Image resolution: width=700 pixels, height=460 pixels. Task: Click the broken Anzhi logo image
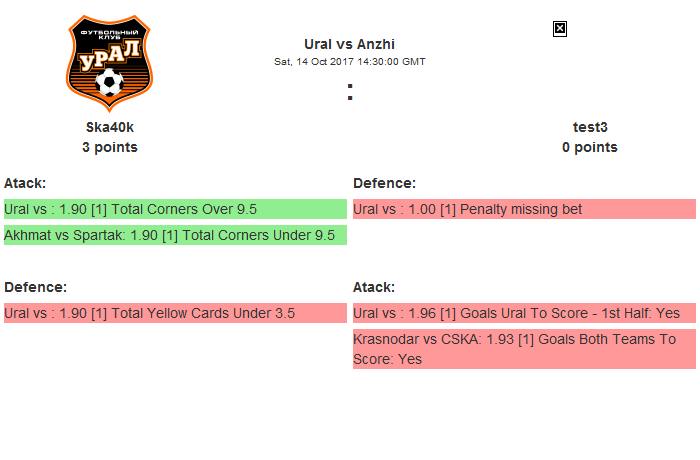point(560,29)
